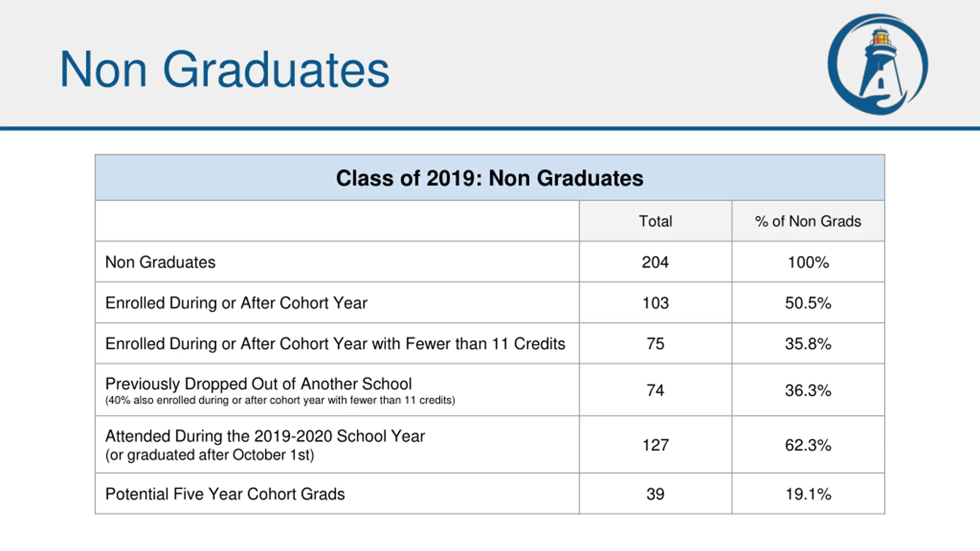Click the small "40% also enrolled" footnote text
This screenshot has width=980, height=551.
[x=280, y=400]
